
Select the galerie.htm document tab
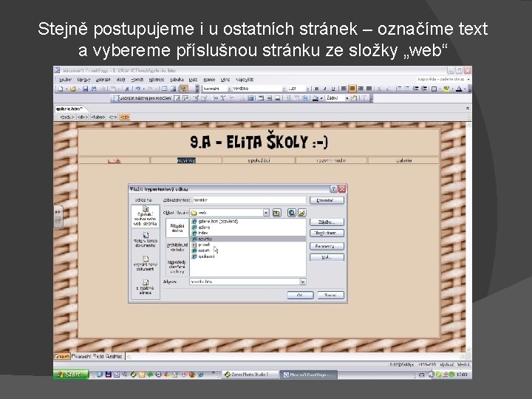click(x=69, y=109)
